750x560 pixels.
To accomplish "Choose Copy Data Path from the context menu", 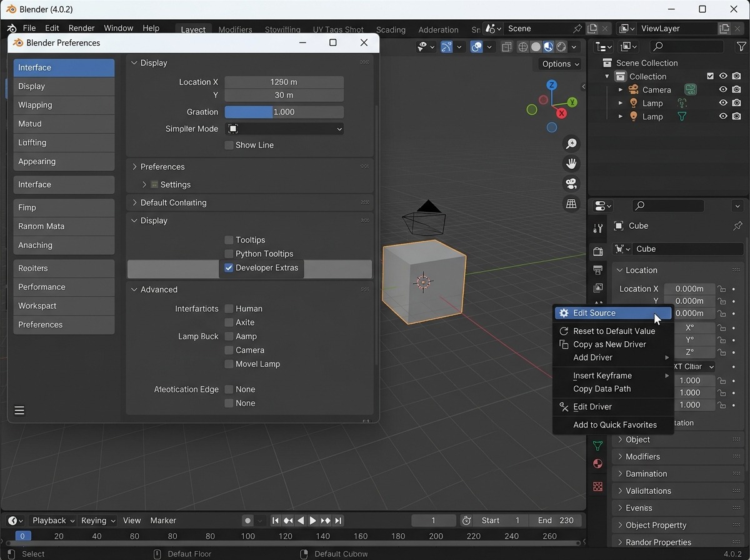I will coord(613,389).
